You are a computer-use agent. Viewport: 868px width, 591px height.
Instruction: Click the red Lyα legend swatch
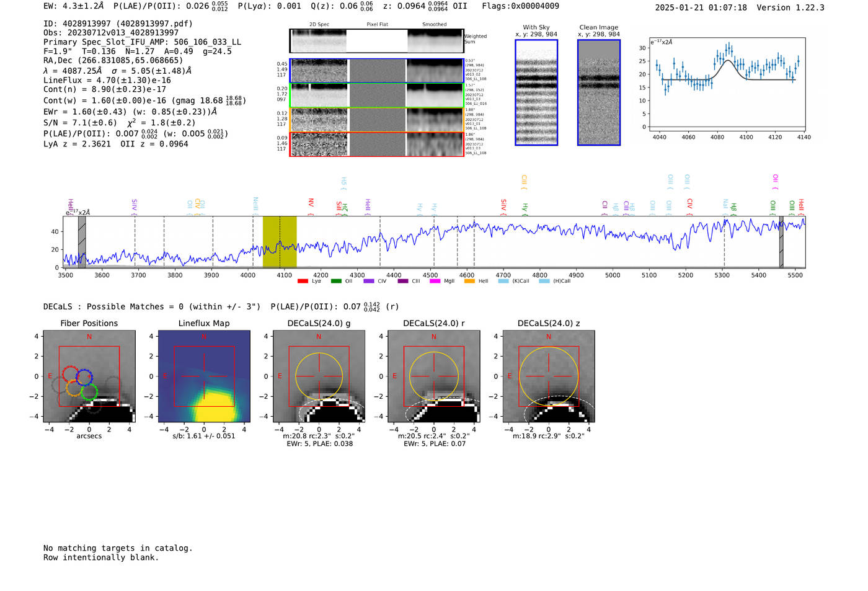click(303, 282)
